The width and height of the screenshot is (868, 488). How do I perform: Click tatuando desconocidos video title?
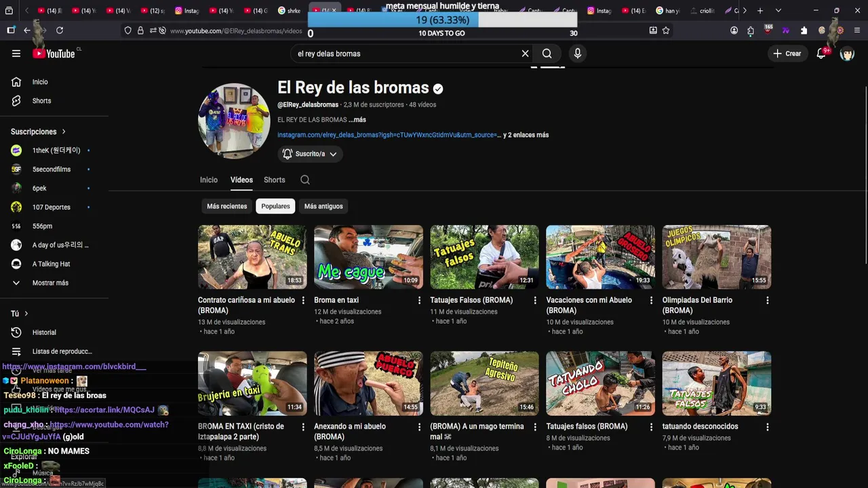tap(701, 426)
